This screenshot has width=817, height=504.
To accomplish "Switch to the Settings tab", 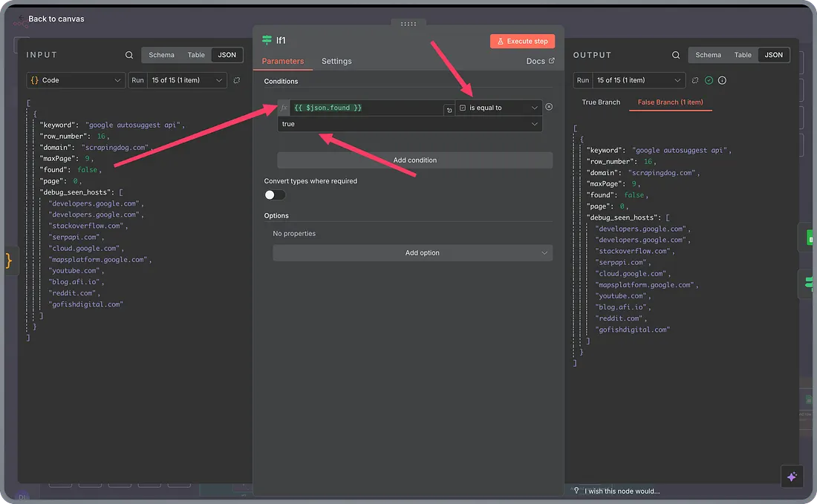I will coord(336,62).
